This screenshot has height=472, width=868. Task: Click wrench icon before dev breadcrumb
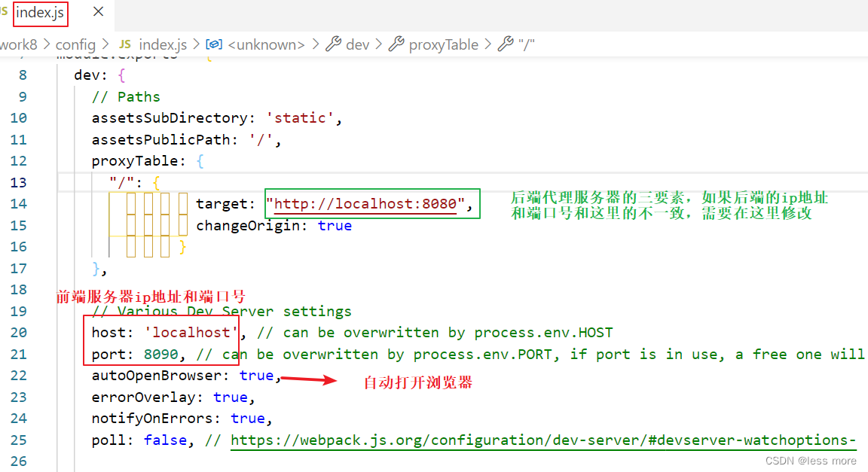[x=333, y=44]
